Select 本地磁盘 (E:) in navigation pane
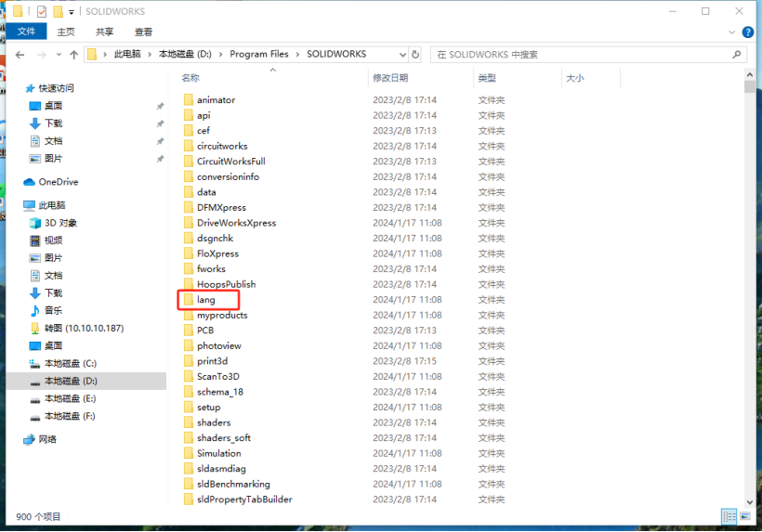 tap(70, 398)
